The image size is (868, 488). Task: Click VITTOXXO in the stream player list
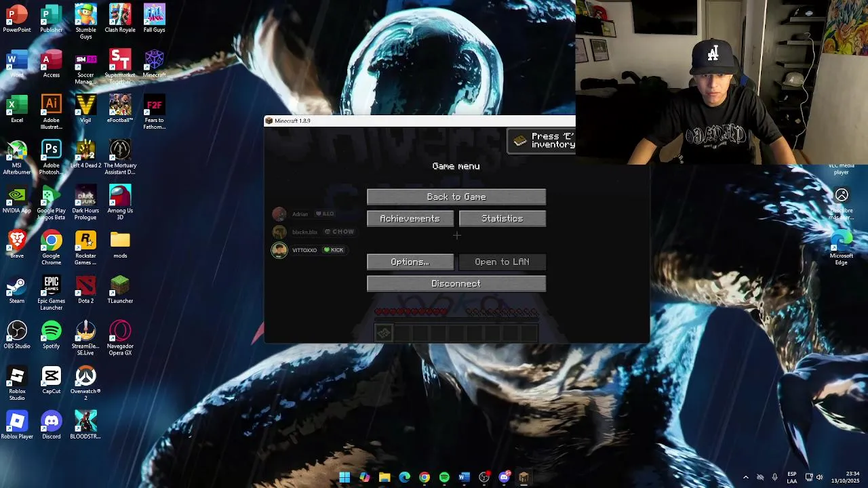[x=304, y=250]
